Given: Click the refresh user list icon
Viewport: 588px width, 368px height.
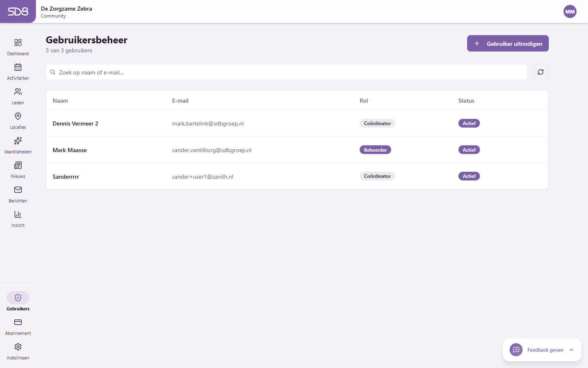Looking at the screenshot, I should coord(540,72).
